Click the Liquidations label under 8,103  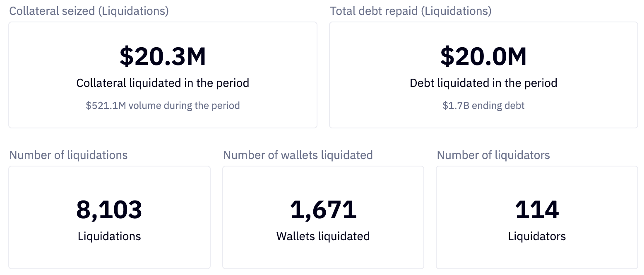[109, 236]
